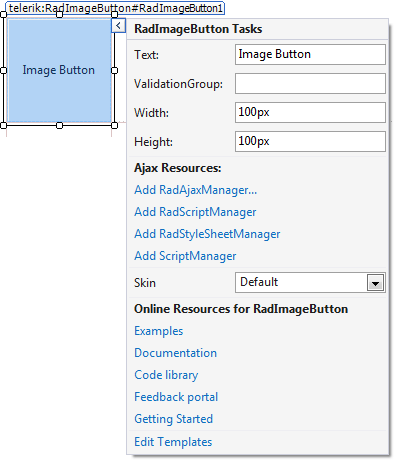395x460 pixels.
Task: Click Add RadScriptManager link
Action: tap(195, 212)
